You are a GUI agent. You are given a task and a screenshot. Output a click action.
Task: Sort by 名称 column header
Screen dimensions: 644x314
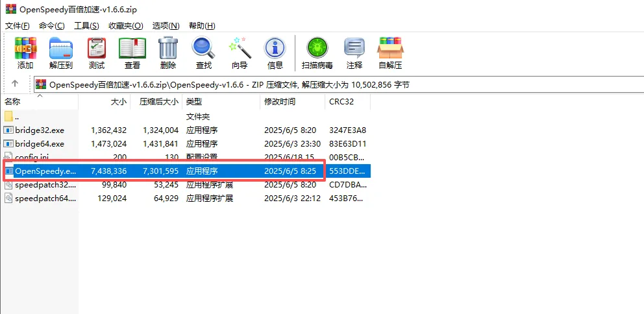click(x=39, y=102)
